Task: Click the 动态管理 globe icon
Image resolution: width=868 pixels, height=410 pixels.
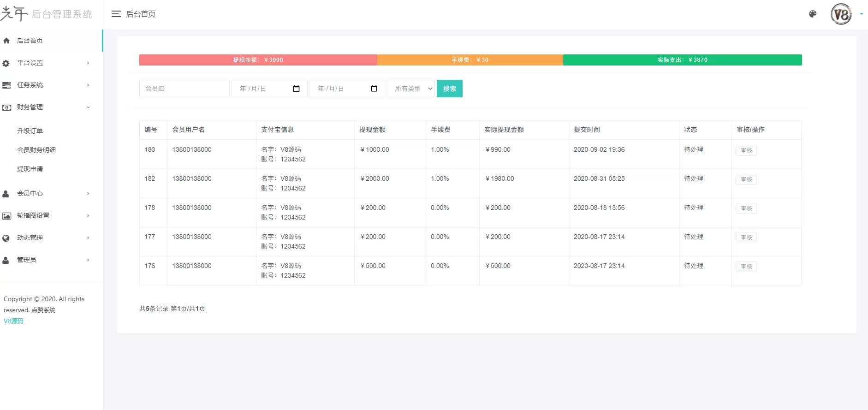Action: pyautogui.click(x=6, y=238)
